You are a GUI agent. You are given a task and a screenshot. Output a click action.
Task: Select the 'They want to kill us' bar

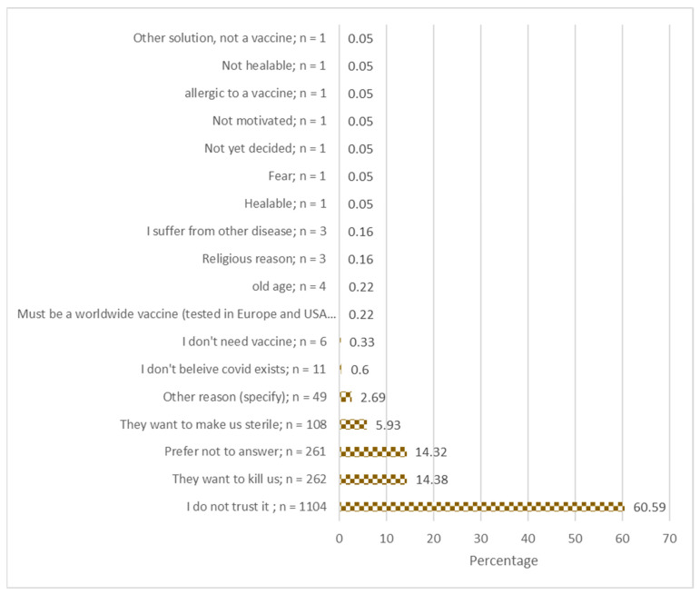pos(373,480)
